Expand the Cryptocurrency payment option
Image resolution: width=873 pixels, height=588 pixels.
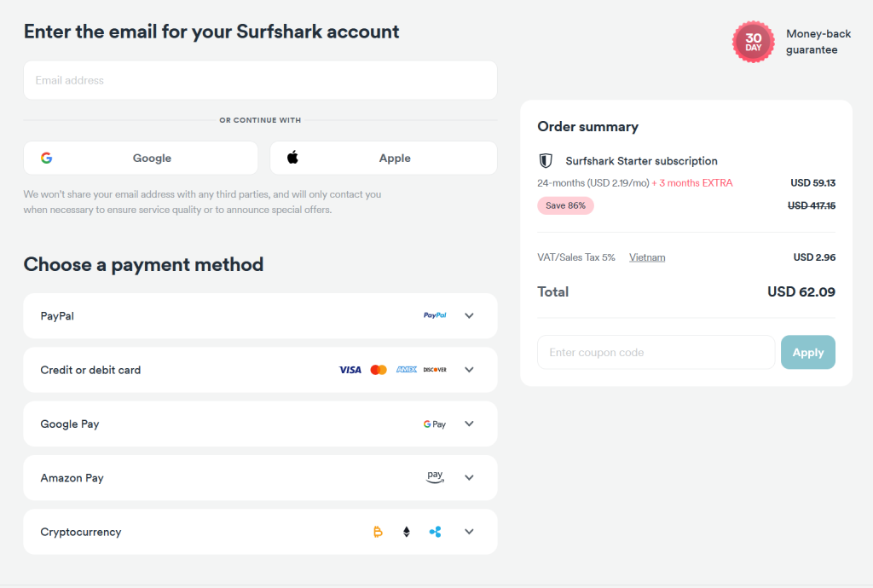pos(469,531)
